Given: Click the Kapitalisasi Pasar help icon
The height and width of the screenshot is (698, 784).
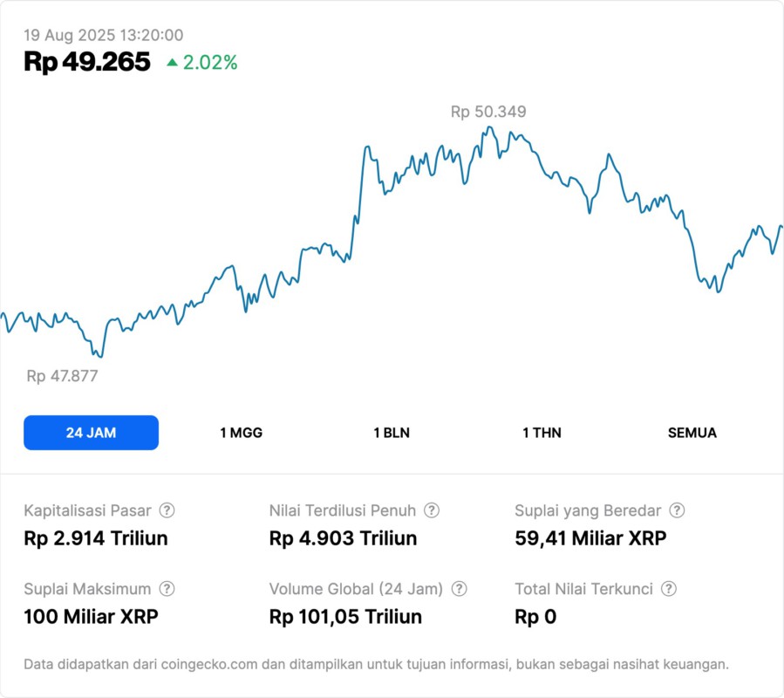Looking at the screenshot, I should pos(167,510).
